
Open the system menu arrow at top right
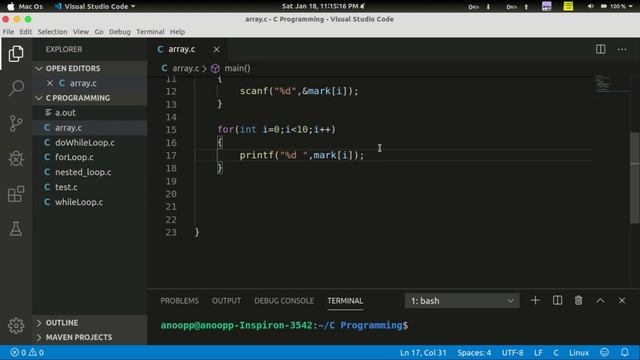[631, 6]
